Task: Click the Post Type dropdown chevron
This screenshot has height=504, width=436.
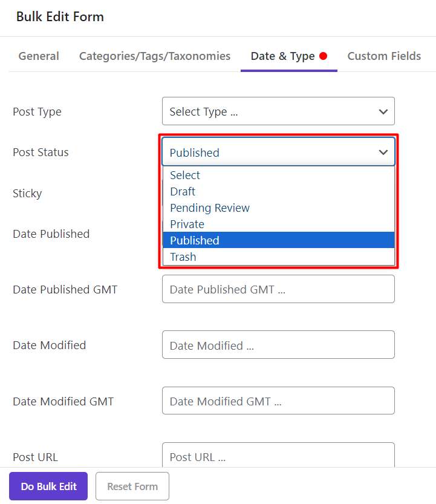Action: click(x=383, y=111)
